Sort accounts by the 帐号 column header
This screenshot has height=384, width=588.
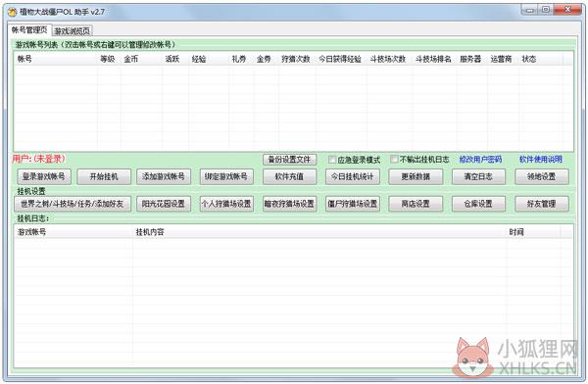(56, 59)
